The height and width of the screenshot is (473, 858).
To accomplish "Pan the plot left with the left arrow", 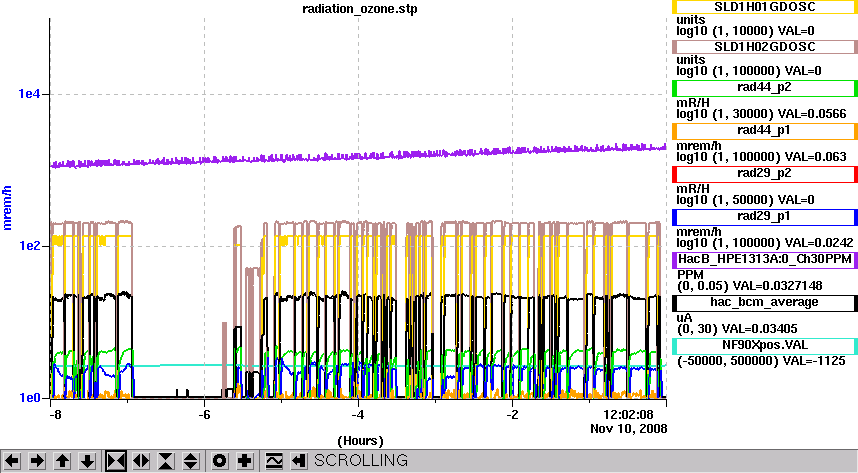I will tap(12, 461).
